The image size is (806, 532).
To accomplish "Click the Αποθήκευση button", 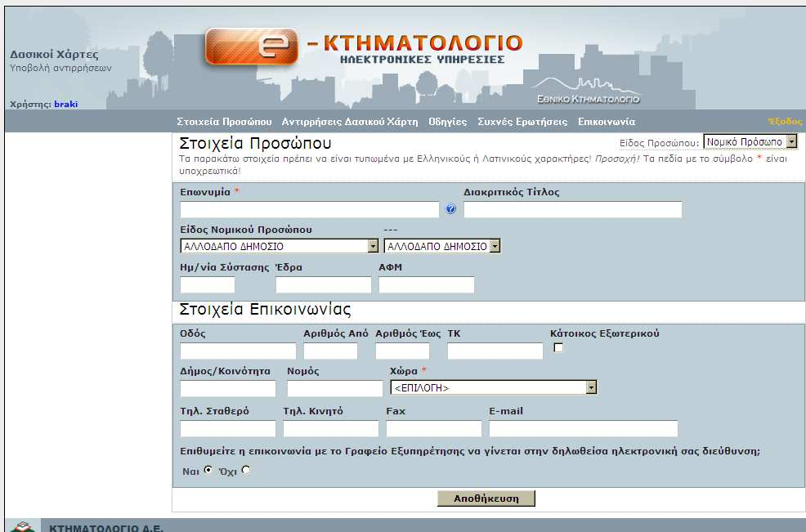I will pos(486,498).
